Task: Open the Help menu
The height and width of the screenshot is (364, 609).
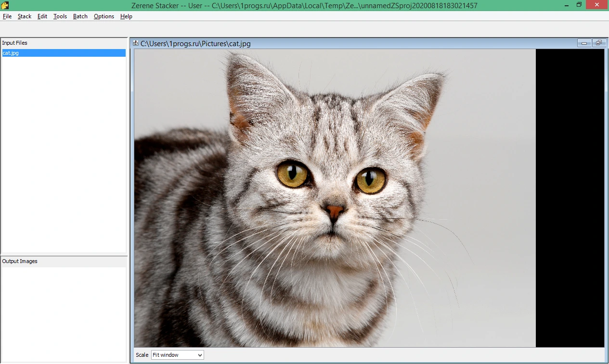Action: (x=126, y=16)
